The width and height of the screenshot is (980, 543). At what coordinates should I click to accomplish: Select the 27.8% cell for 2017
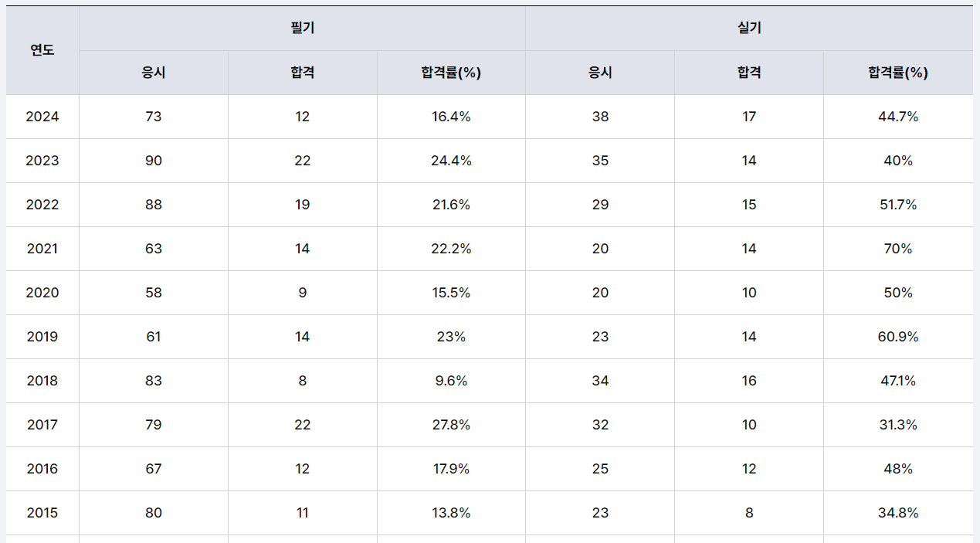click(451, 425)
